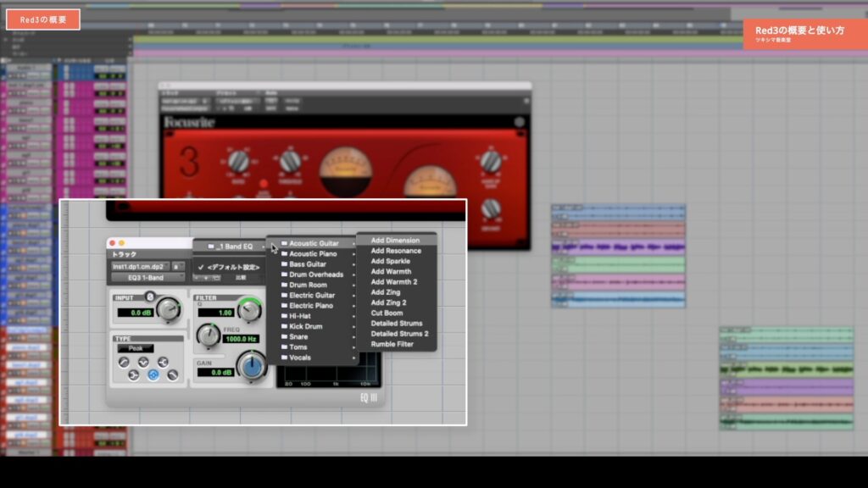This screenshot has width=868, height=488.
Task: Select the High-Pass filter type icon
Action: click(x=124, y=362)
